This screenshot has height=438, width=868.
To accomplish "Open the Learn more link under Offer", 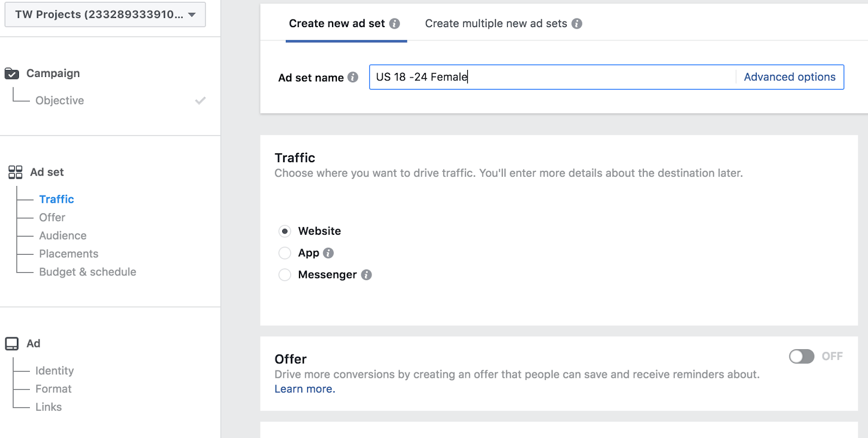I will 304,389.
